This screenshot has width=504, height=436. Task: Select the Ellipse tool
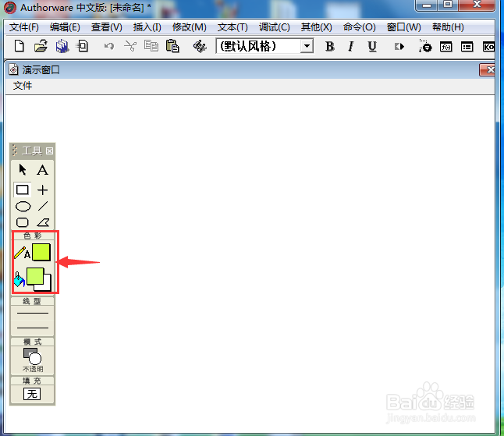[x=23, y=206]
